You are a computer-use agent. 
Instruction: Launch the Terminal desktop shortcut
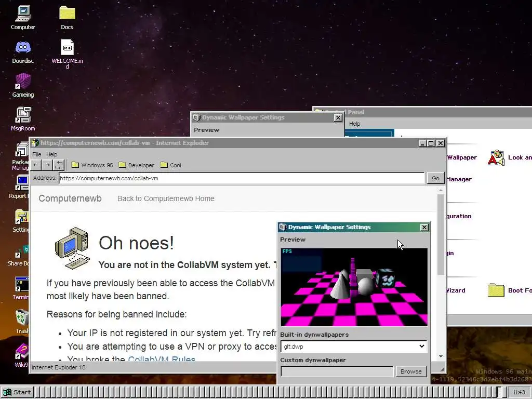click(21, 288)
